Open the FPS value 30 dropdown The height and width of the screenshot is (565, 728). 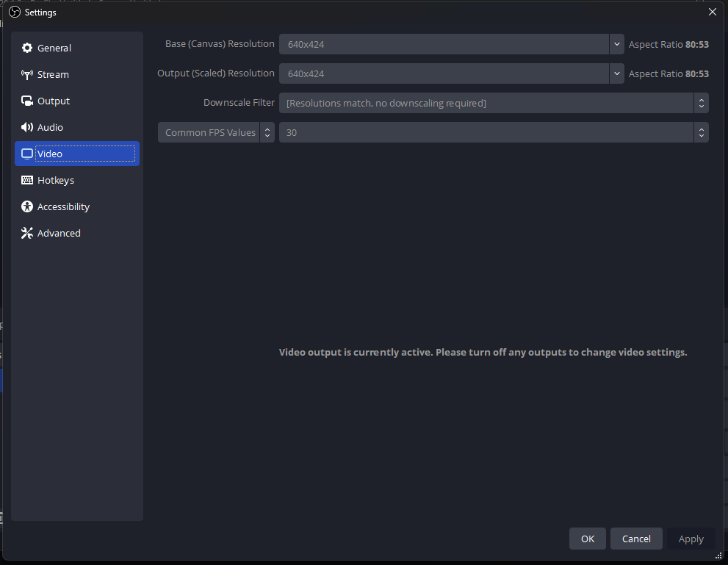pyautogui.click(x=494, y=132)
